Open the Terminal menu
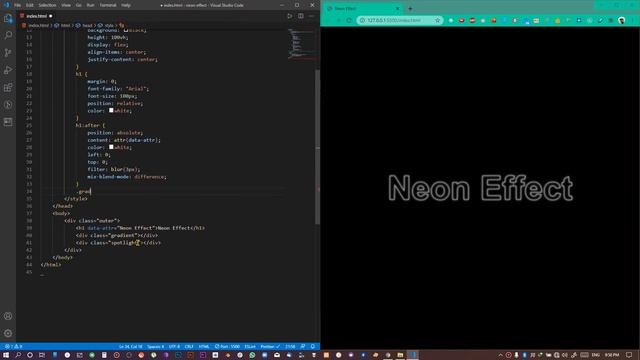The height and width of the screenshot is (360, 640). coord(108,5)
